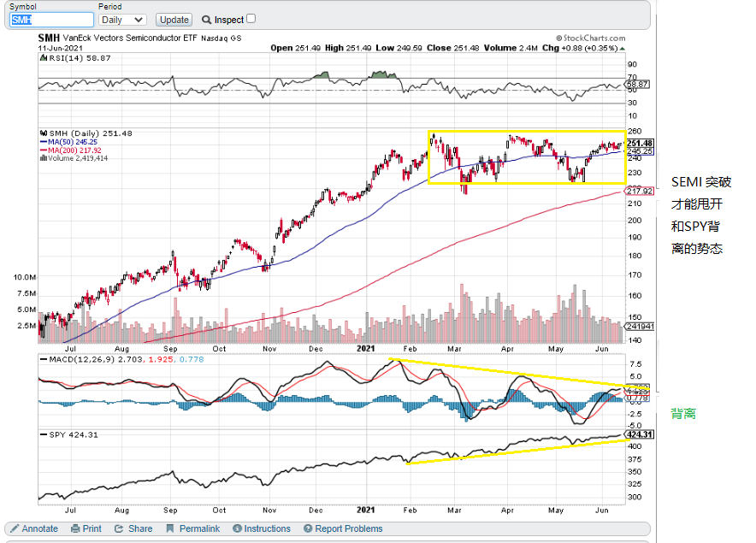Click the Update button
The image size is (756, 543).
174,20
